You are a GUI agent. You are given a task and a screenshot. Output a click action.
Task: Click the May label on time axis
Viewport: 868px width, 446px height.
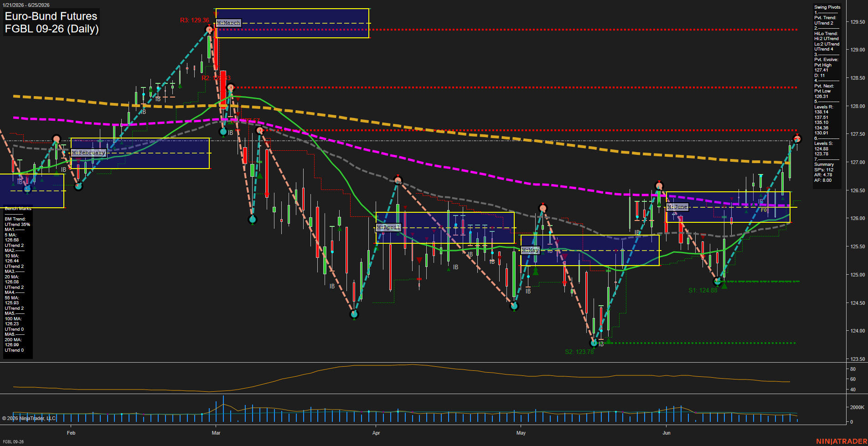click(521, 433)
